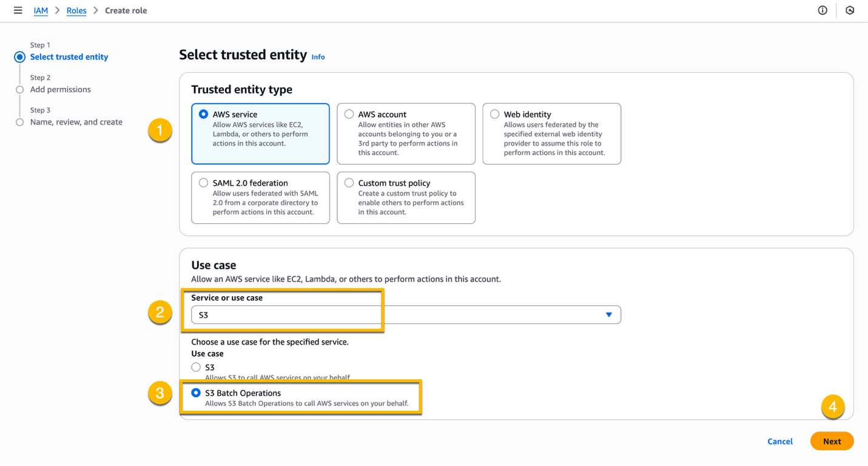This screenshot has width=868, height=466.
Task: Click the Info help panel icon top-right
Action: [x=822, y=10]
